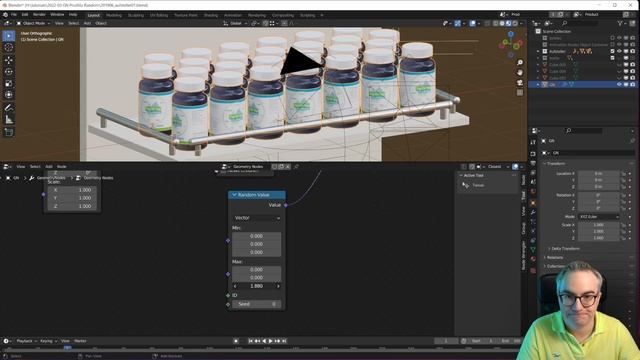The height and width of the screenshot is (360, 640).
Task: Open the Render menu
Action: [x=39, y=15]
